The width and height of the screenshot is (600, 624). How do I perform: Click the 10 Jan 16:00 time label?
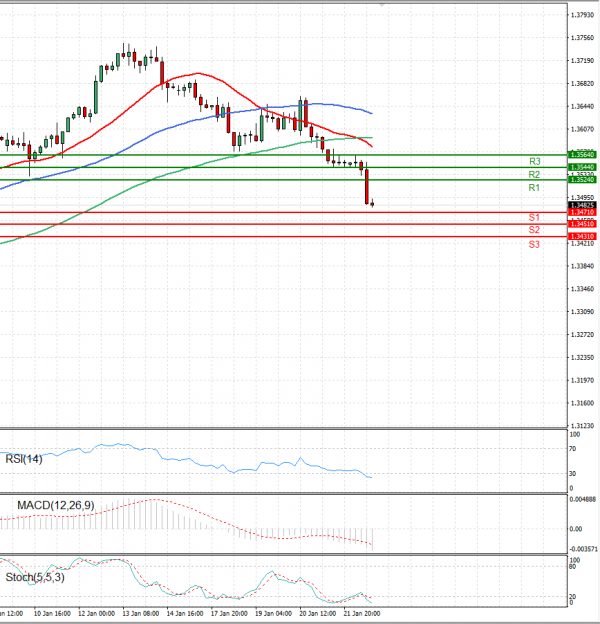pyautogui.click(x=53, y=613)
